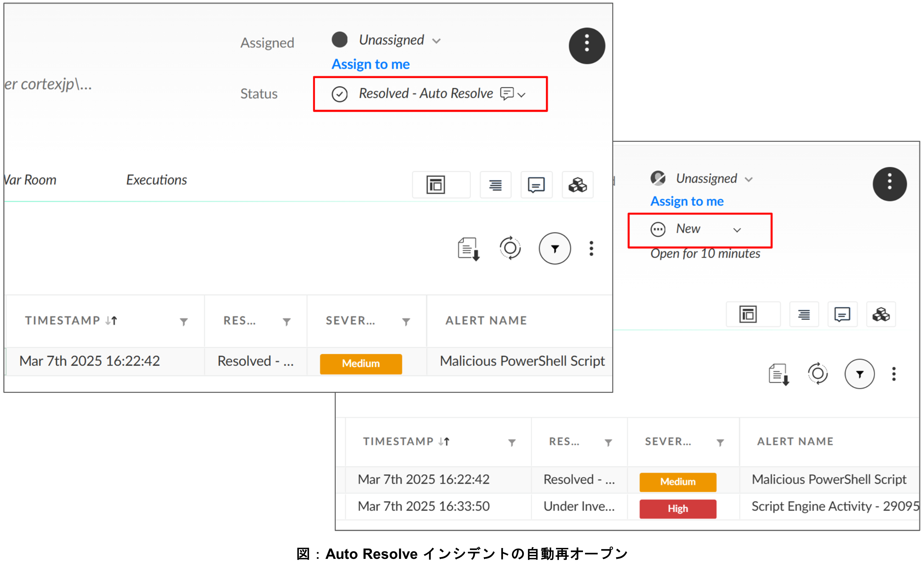Click Malicious PowerShell Script in left window
Viewport: 924px width, 571px height.
click(522, 361)
